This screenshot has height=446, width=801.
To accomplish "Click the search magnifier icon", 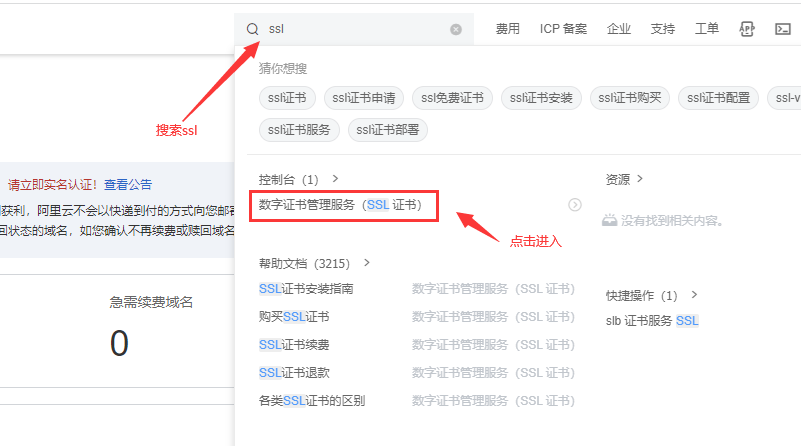I will pyautogui.click(x=252, y=29).
